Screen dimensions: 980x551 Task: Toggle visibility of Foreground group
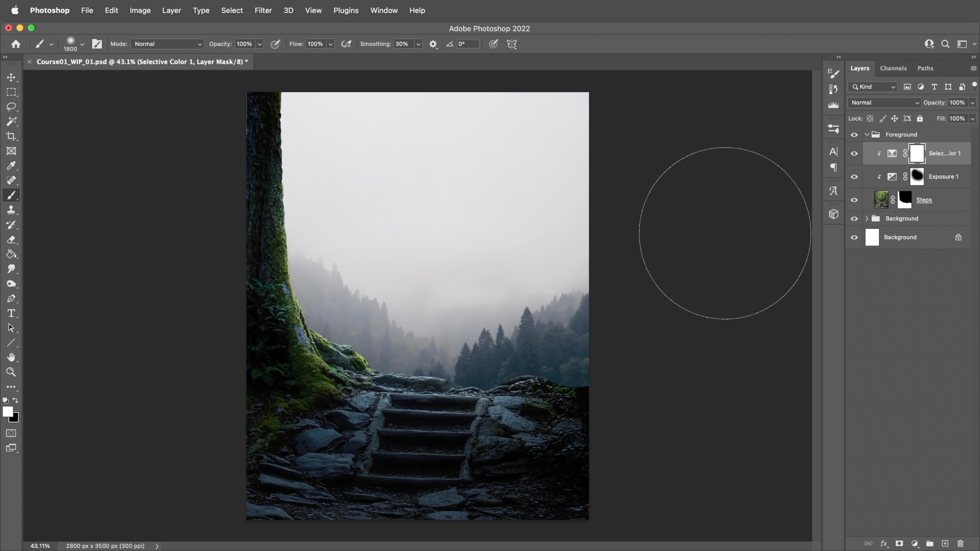(854, 135)
